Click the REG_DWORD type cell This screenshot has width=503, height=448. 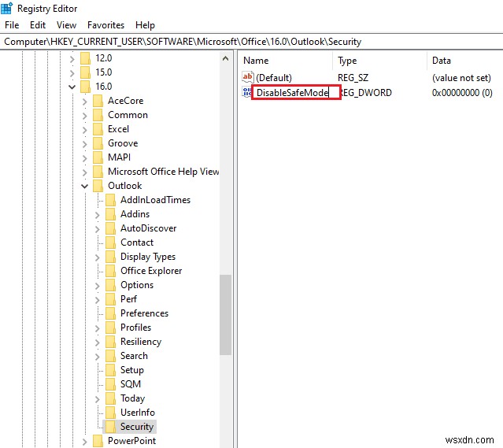366,93
